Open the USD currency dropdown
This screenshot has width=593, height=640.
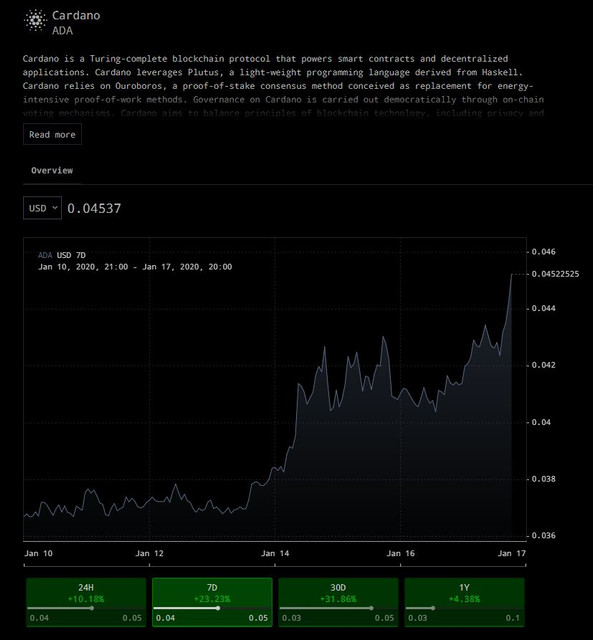(x=42, y=208)
